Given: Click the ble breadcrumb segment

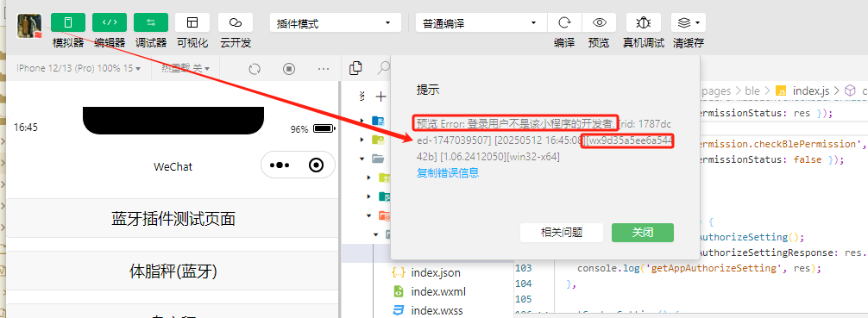Looking at the screenshot, I should pyautogui.click(x=753, y=91).
